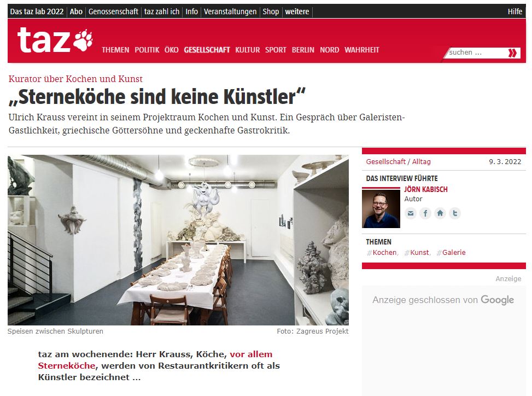This screenshot has height=396, width=532.
Task: Open the Wahrheit section
Action: point(361,50)
